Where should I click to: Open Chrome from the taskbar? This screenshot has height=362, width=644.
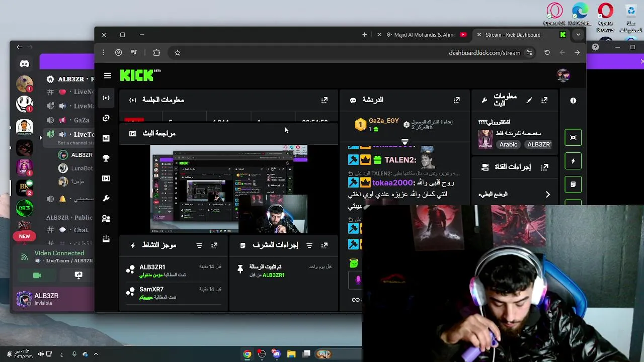tap(247, 354)
